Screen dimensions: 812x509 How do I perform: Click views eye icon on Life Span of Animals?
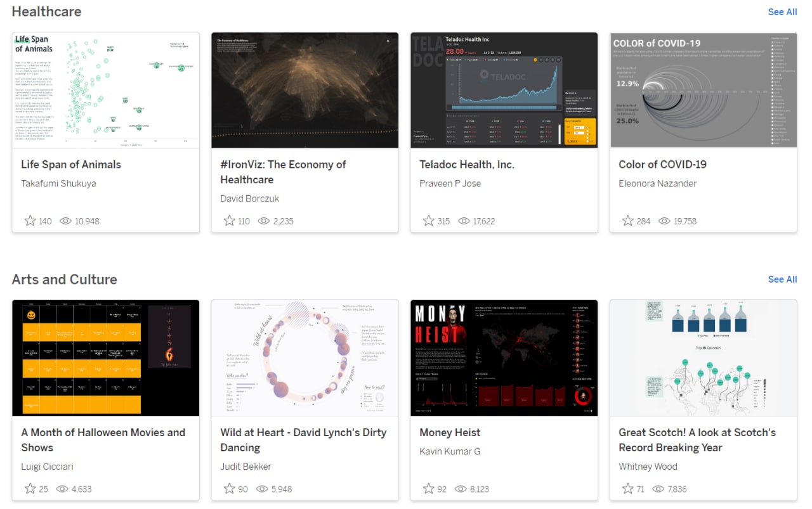[x=65, y=221]
